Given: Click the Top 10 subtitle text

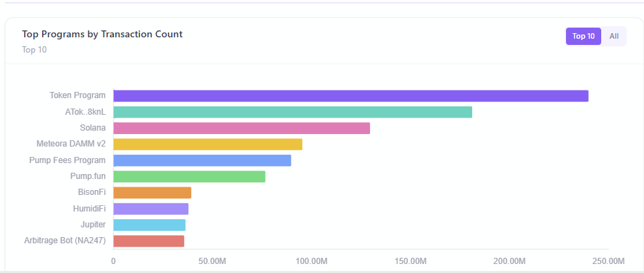Looking at the screenshot, I should click(35, 50).
